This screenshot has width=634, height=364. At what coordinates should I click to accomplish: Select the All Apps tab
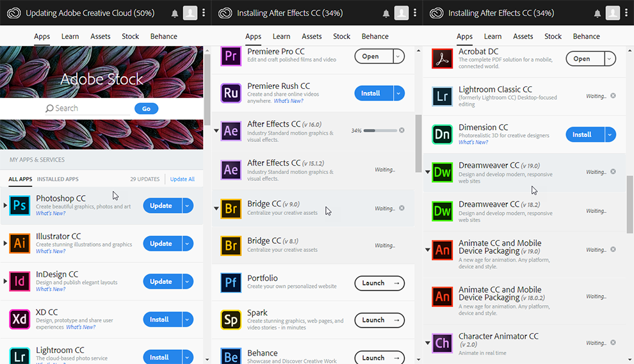tap(20, 179)
